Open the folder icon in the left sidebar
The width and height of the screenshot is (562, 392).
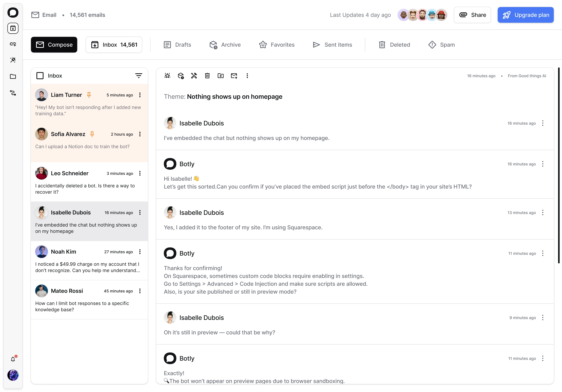point(13,76)
